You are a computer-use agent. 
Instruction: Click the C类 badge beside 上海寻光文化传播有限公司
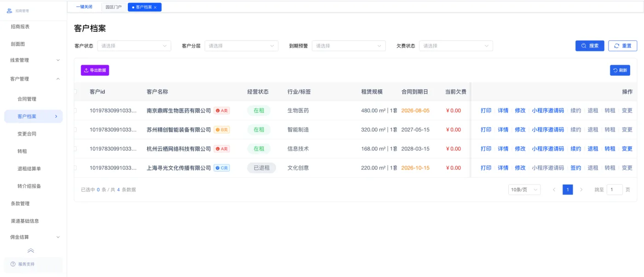point(222,168)
